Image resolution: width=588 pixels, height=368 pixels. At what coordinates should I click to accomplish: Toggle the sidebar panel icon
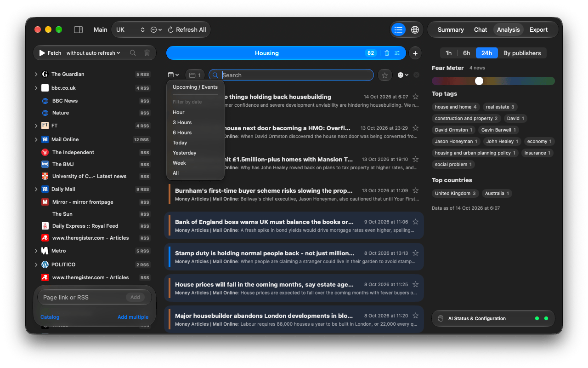79,29
